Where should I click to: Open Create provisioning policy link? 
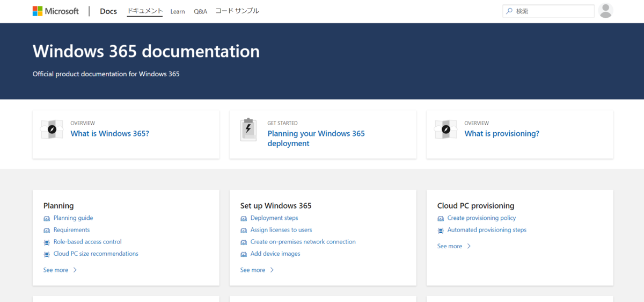481,218
